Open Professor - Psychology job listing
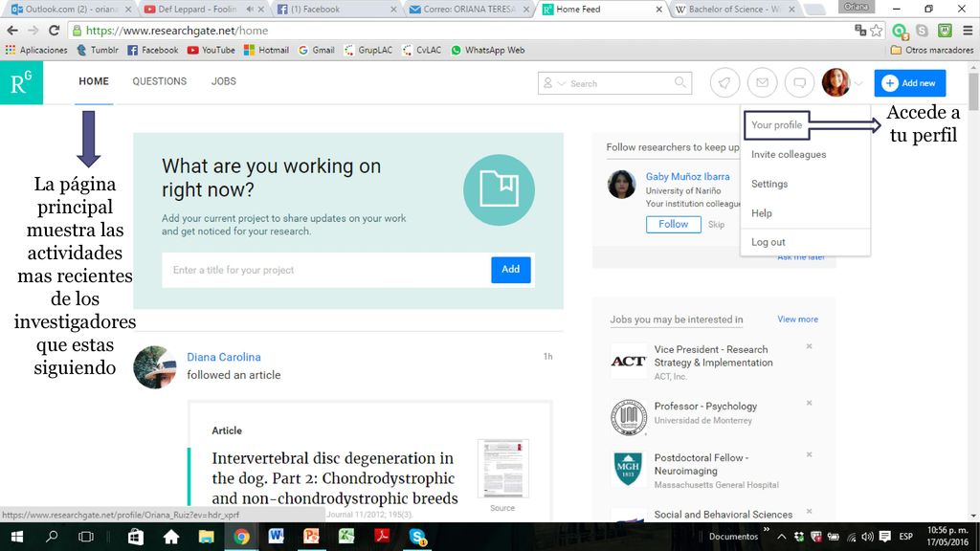Image resolution: width=980 pixels, height=551 pixels. click(705, 406)
